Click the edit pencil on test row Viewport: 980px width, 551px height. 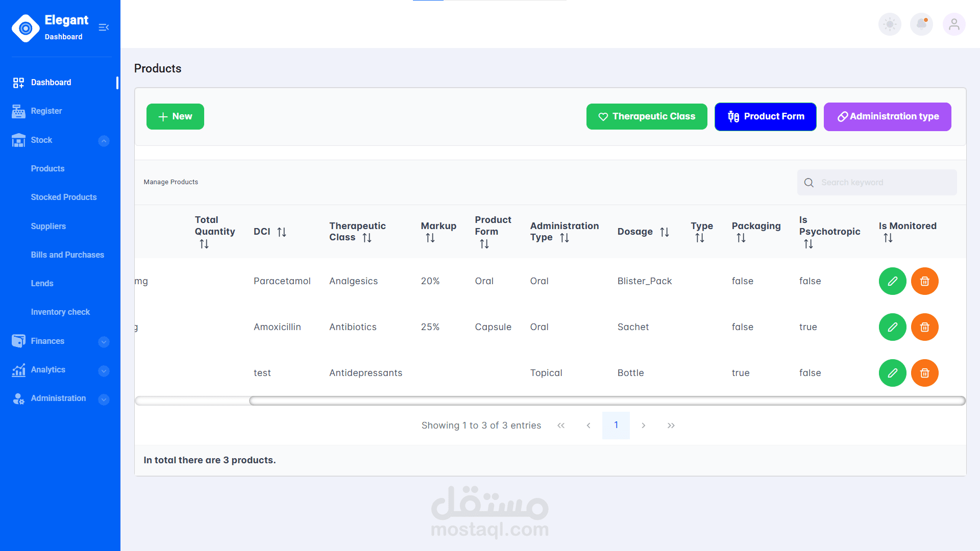point(892,373)
